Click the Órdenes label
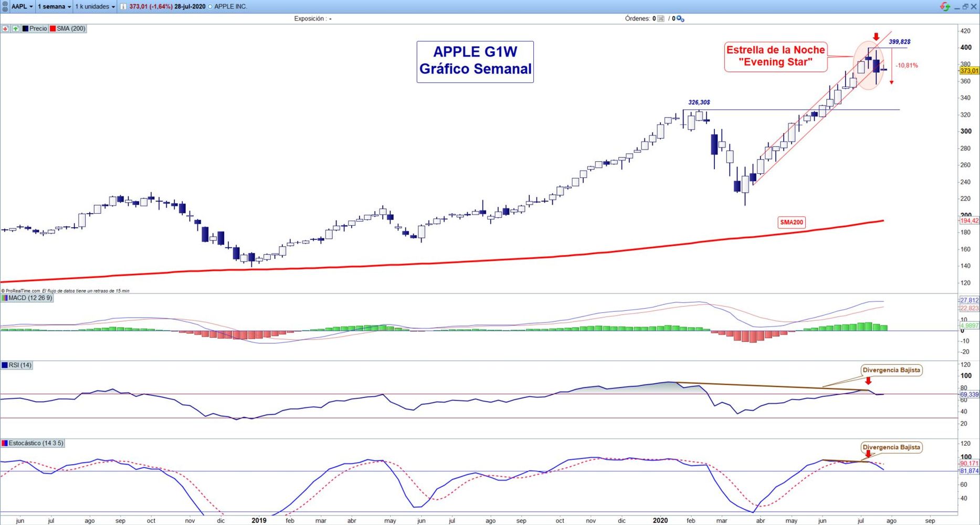The width and height of the screenshot is (980, 525). click(637, 19)
